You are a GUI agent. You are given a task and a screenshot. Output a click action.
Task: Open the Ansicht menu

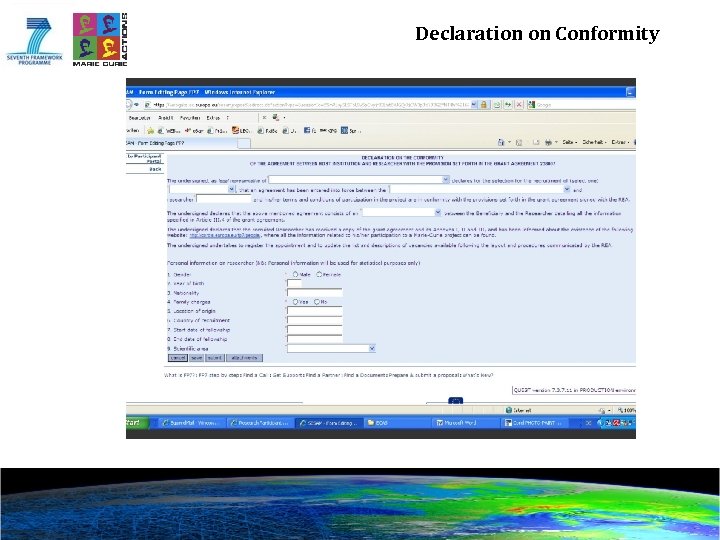point(165,118)
